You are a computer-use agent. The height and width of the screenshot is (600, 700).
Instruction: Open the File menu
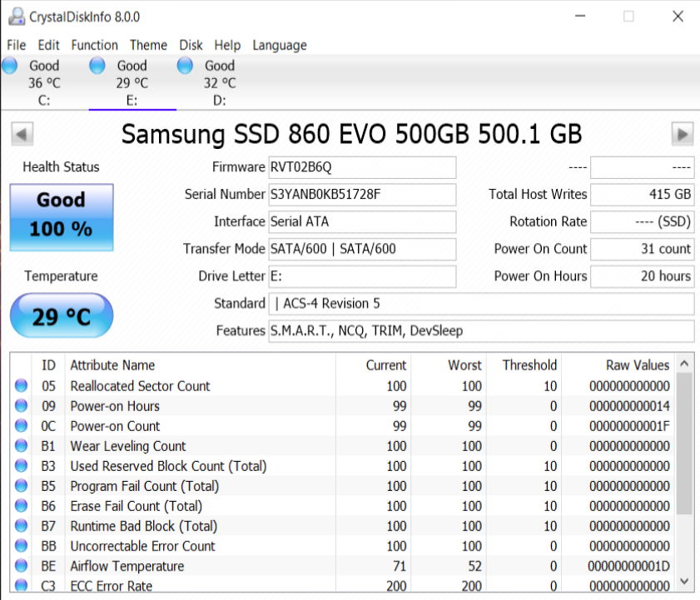(x=17, y=45)
